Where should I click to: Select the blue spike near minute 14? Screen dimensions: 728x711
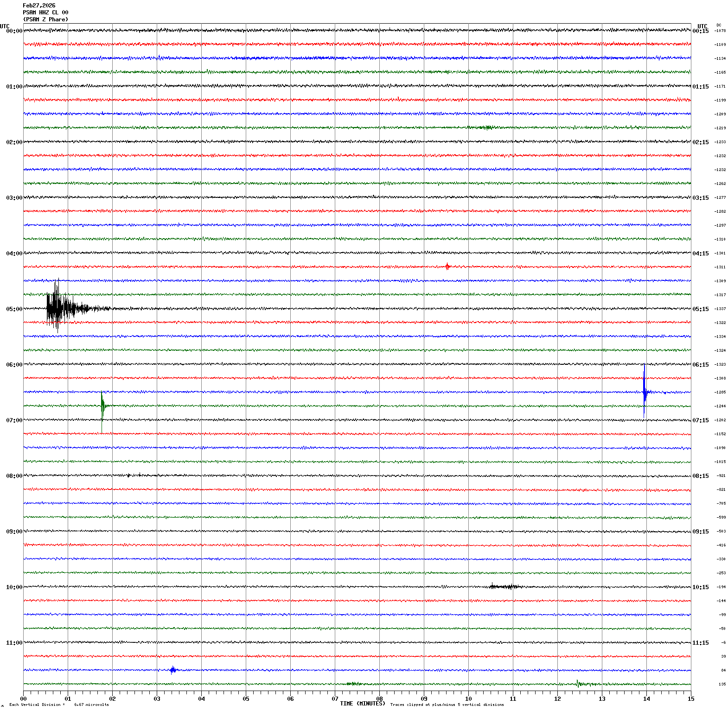point(644,392)
